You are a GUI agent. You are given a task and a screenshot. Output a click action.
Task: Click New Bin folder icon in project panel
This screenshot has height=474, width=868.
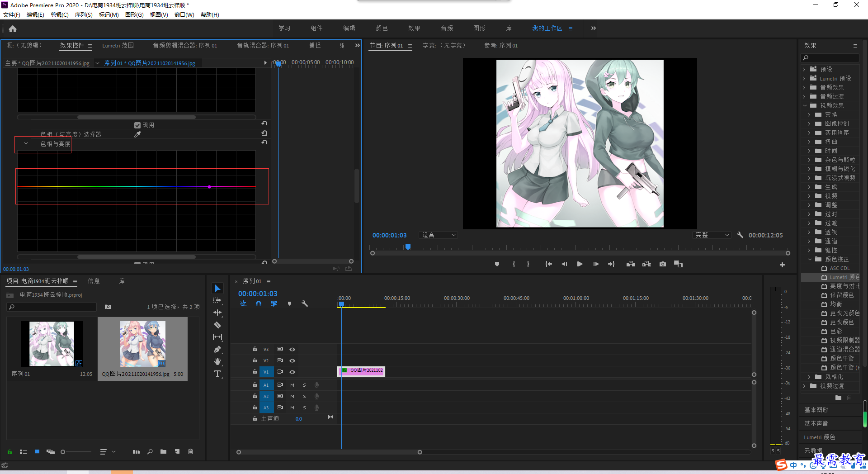pyautogui.click(x=163, y=451)
